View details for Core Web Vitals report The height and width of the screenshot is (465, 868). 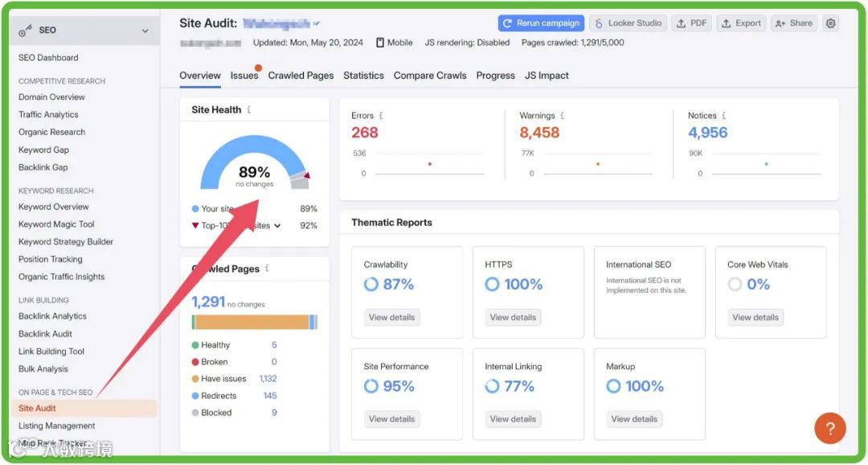coord(755,318)
